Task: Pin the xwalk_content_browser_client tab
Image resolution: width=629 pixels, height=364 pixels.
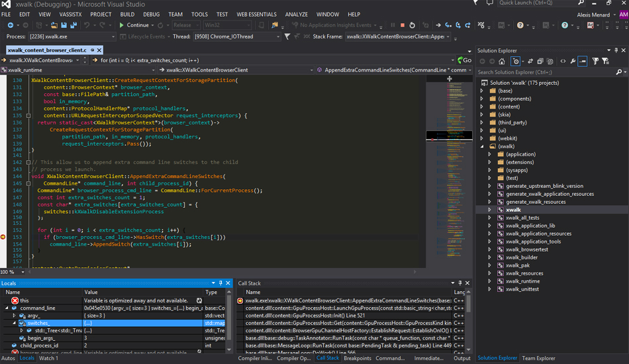Action: [92, 50]
